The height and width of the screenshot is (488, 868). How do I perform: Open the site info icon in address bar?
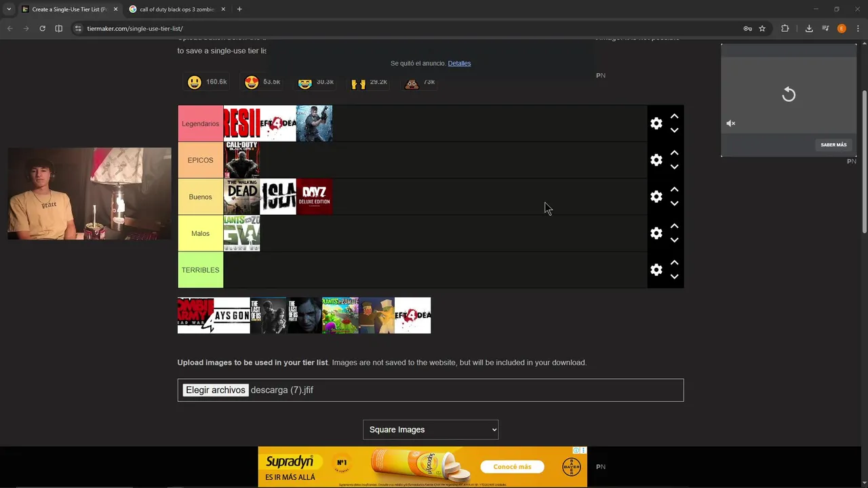pyautogui.click(x=78, y=28)
